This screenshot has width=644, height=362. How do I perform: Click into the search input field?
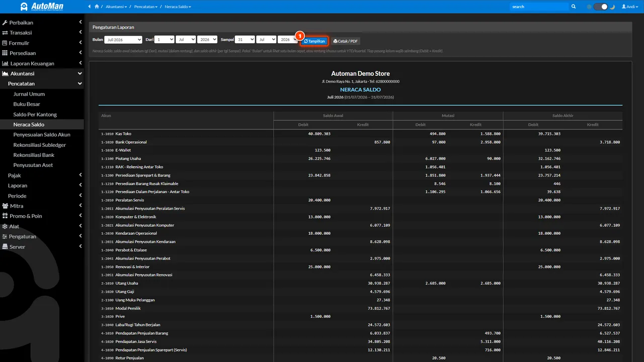(539, 7)
